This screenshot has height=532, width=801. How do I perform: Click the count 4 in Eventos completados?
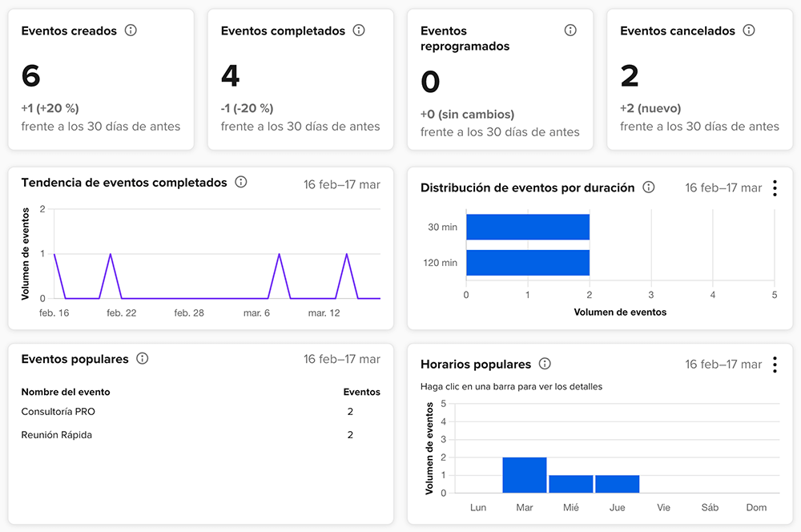click(231, 75)
